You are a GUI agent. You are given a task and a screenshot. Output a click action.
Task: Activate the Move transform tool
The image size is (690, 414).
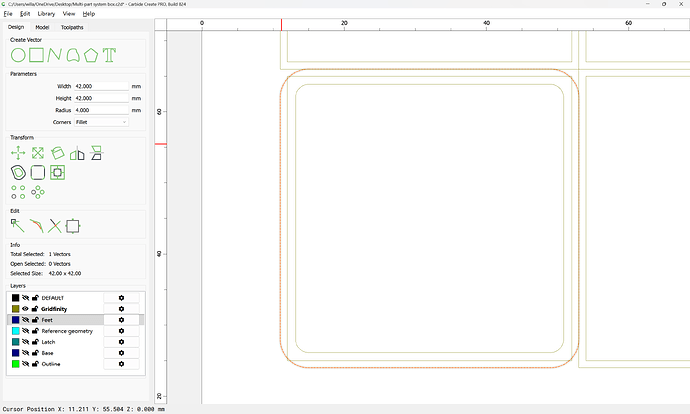(x=18, y=153)
